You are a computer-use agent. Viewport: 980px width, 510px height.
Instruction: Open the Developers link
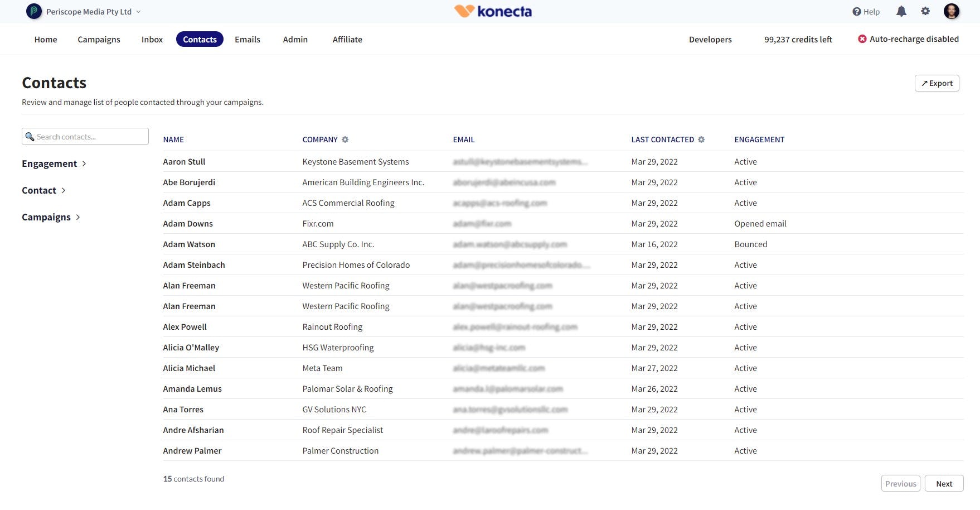[x=710, y=39]
